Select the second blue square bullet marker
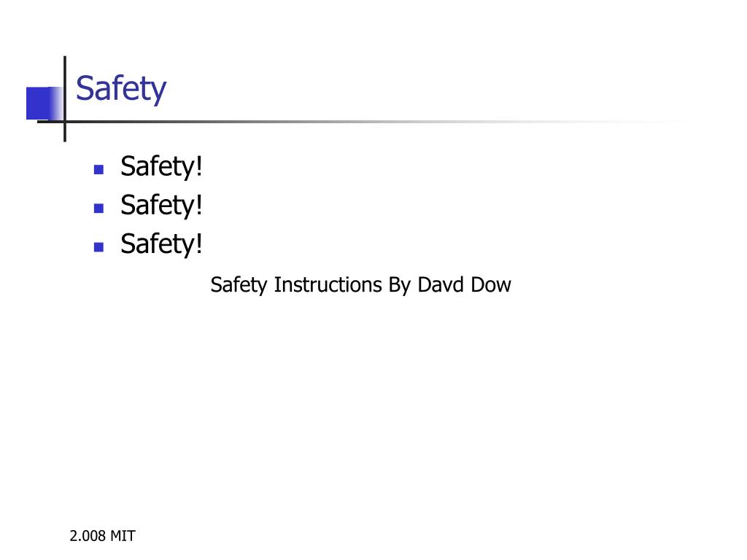 click(x=98, y=208)
